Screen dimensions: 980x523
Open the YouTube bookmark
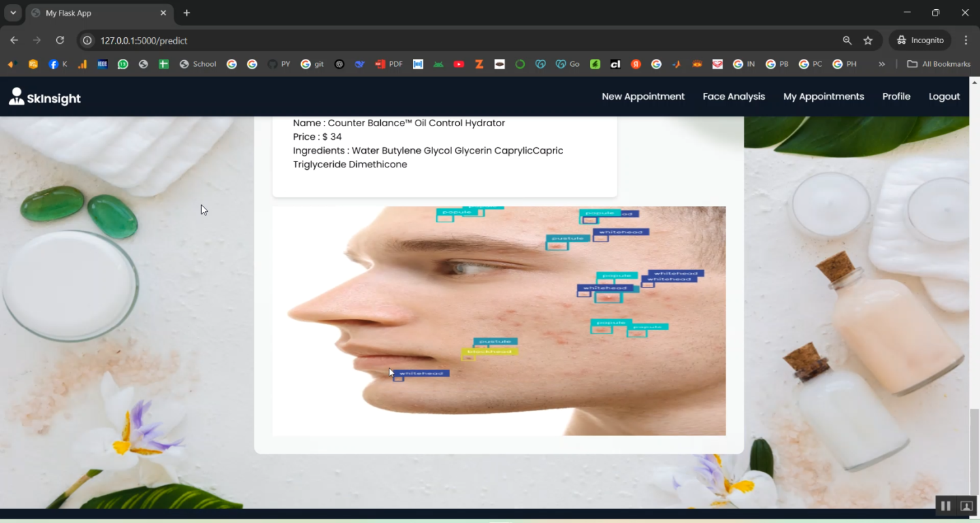click(459, 64)
